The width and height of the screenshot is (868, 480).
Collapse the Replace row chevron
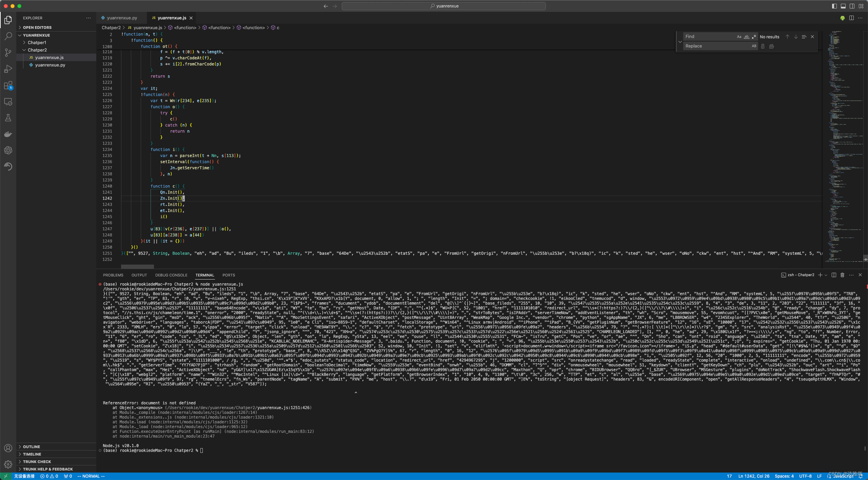[680, 42]
